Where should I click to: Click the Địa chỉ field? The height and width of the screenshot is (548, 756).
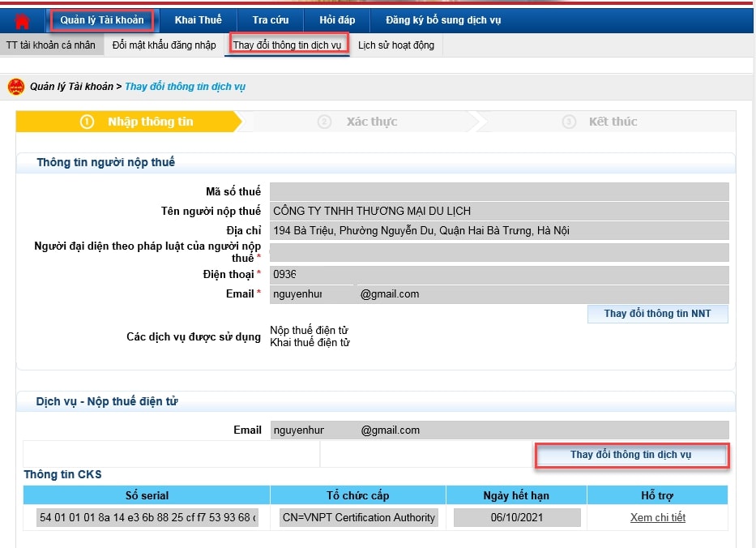pyautogui.click(x=499, y=230)
